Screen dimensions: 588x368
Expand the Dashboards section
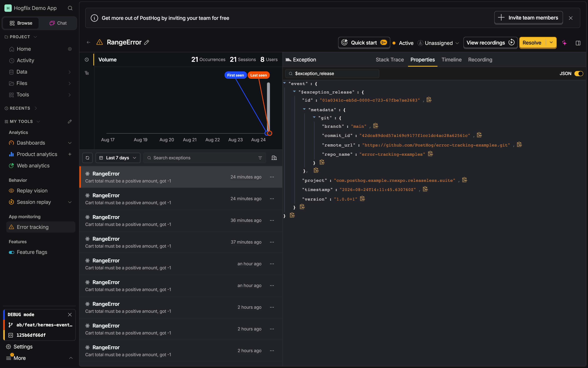pyautogui.click(x=70, y=143)
